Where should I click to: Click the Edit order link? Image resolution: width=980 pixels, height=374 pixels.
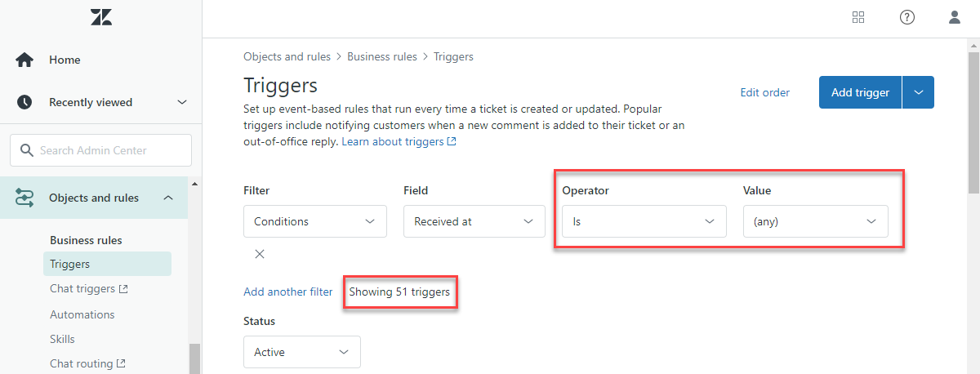[764, 92]
